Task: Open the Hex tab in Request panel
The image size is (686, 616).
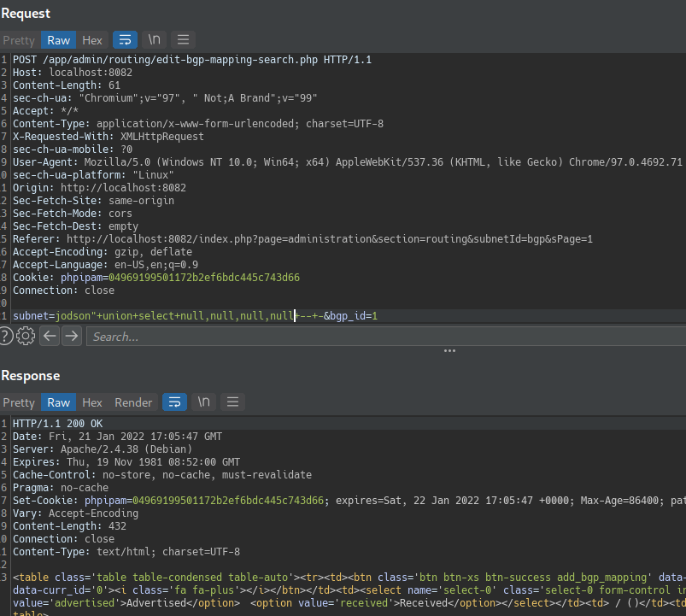Action: [92, 40]
